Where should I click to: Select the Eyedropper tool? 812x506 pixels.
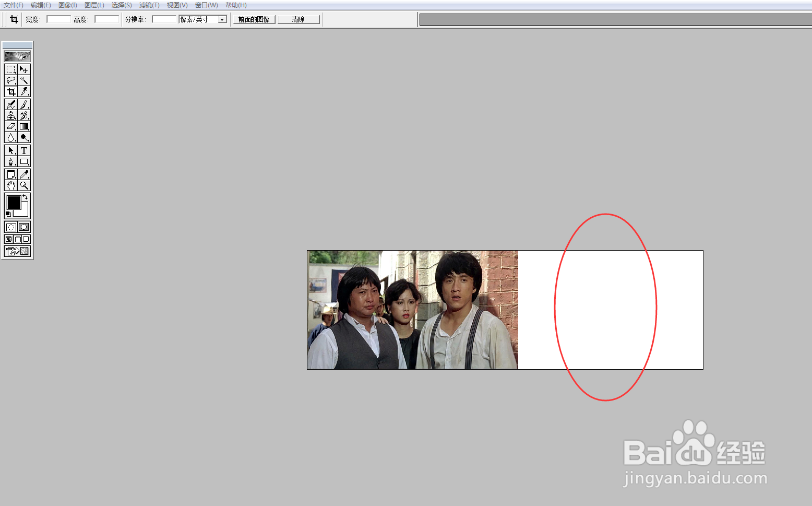point(24,174)
